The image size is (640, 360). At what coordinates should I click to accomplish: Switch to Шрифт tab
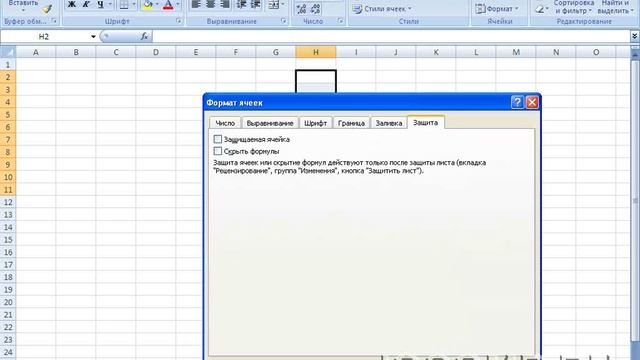[316, 123]
